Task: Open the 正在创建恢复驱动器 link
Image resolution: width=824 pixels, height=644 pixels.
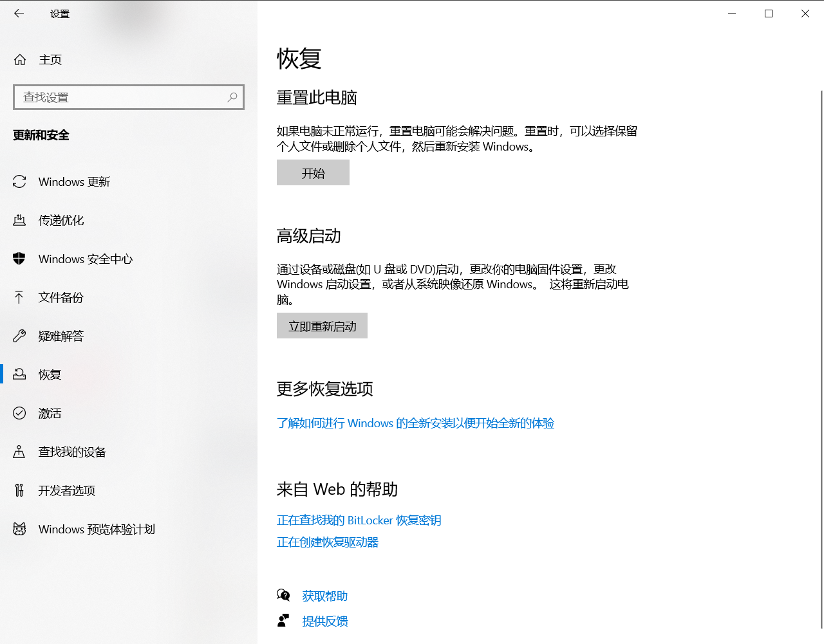Action: 327,542
